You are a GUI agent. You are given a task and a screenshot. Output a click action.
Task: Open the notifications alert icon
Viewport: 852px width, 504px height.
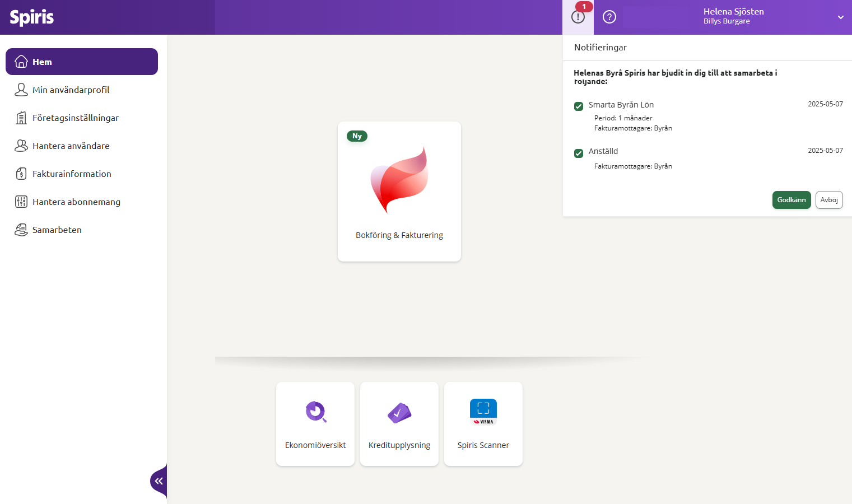point(578,17)
